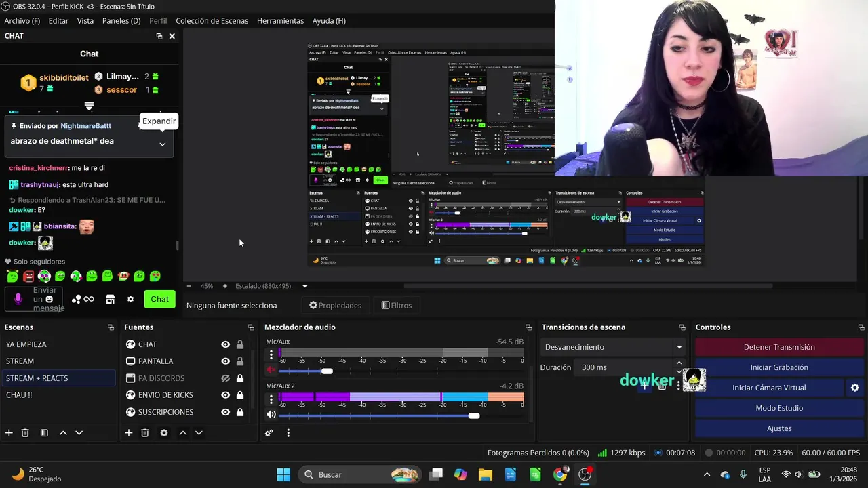This screenshot has height=488, width=868.
Task: Open chat settings gear icon
Action: tap(130, 299)
